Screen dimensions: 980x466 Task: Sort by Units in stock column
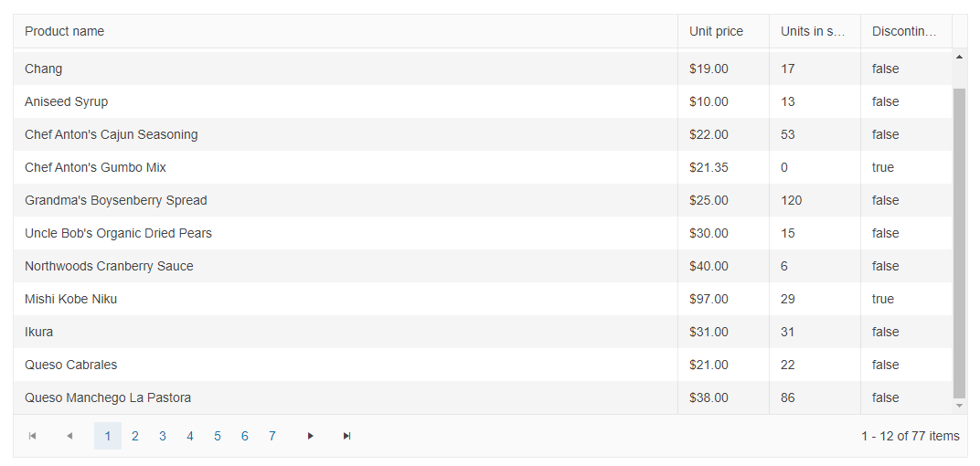(x=813, y=31)
